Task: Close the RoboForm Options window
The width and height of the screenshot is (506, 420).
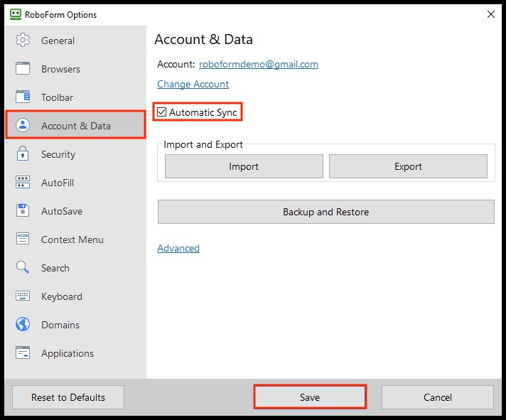Action: tap(491, 14)
